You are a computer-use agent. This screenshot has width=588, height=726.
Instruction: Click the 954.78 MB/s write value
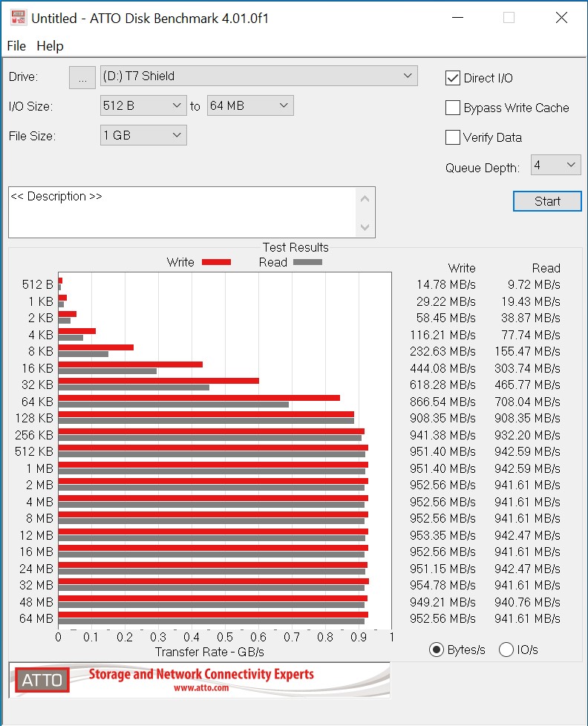pyautogui.click(x=442, y=585)
